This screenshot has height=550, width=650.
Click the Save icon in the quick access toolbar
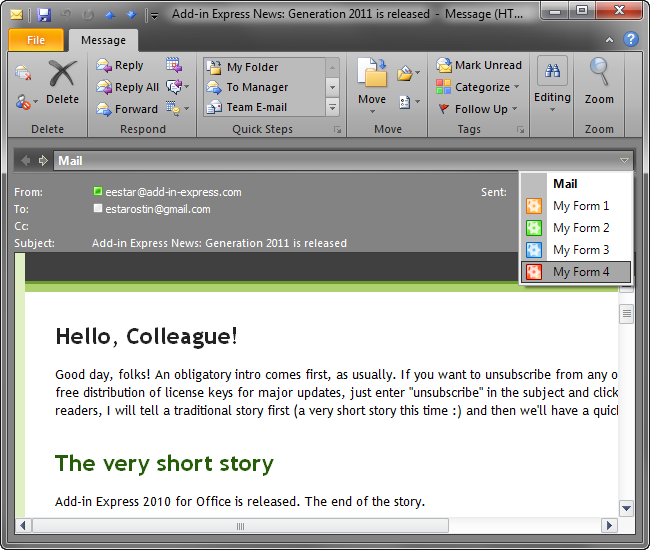[44, 15]
